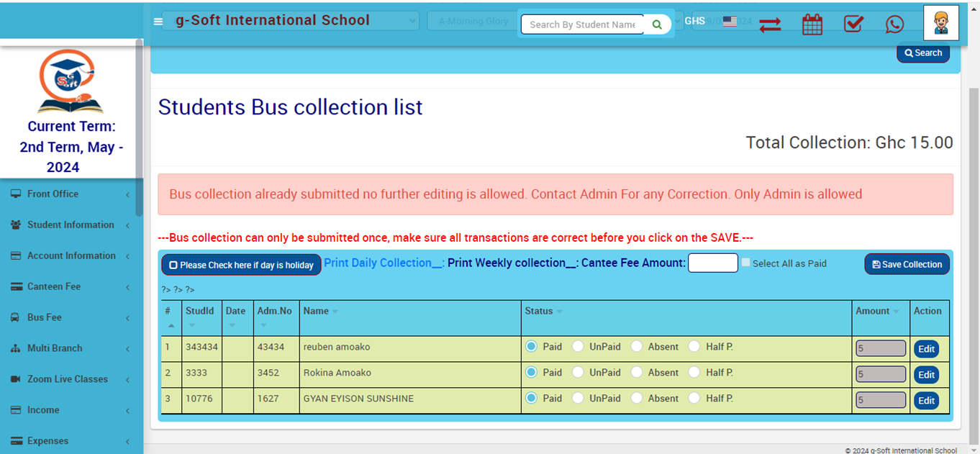Mark Rokina Amoako as Absent

pyautogui.click(x=637, y=373)
